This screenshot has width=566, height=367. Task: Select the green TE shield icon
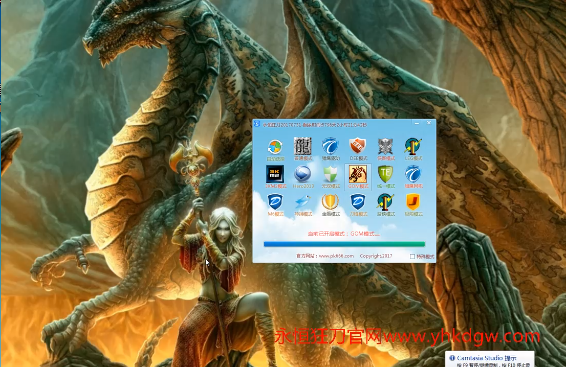coord(386,174)
